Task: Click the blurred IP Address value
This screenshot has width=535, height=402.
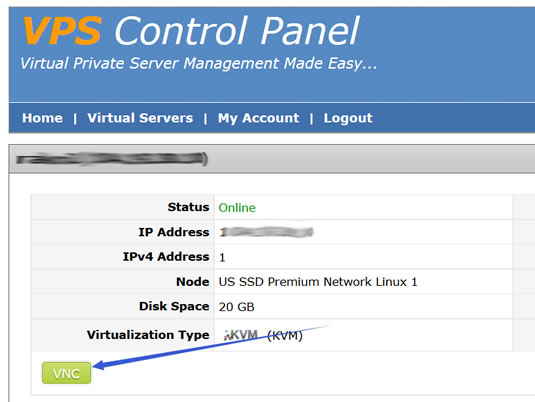Action: tap(266, 232)
